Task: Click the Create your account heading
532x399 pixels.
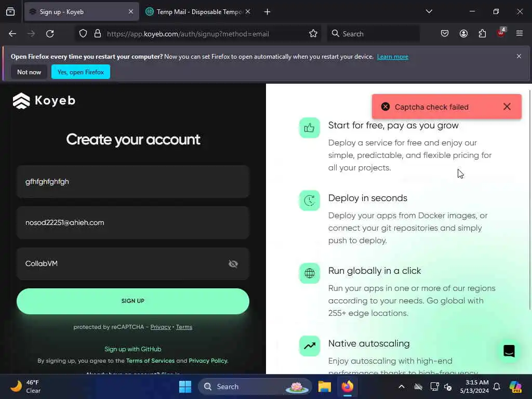Action: (133, 139)
